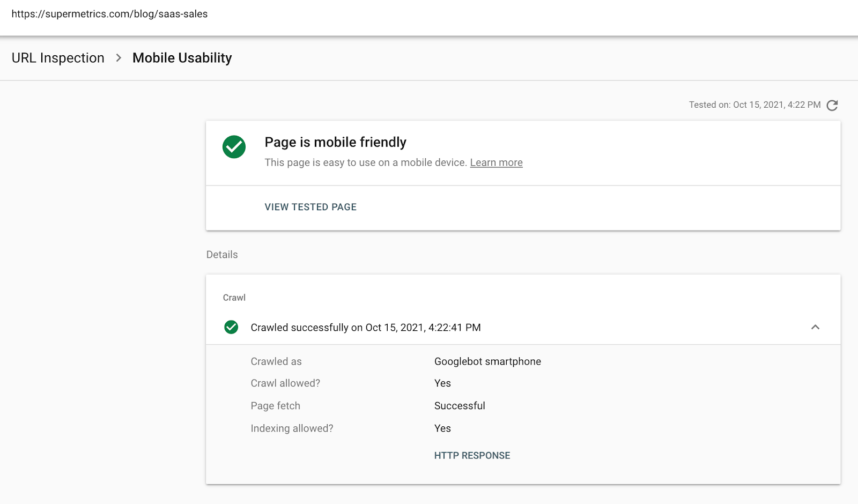Click the Mobile Usability breadcrumb title
This screenshot has height=504, width=858.
point(182,58)
